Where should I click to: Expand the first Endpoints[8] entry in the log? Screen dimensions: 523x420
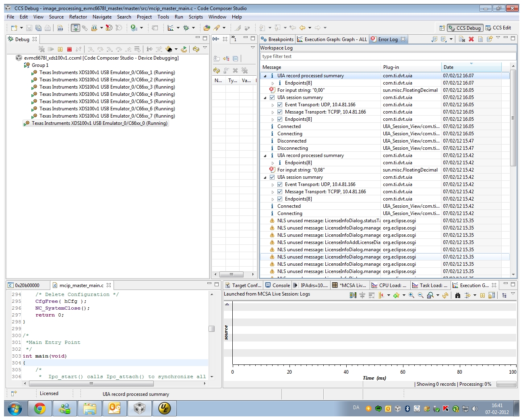click(273, 83)
